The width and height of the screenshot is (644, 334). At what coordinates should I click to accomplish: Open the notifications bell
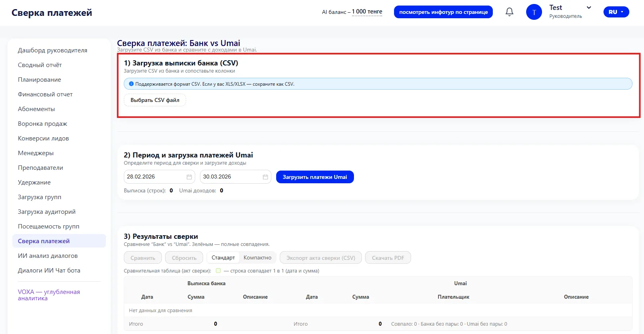tap(509, 12)
